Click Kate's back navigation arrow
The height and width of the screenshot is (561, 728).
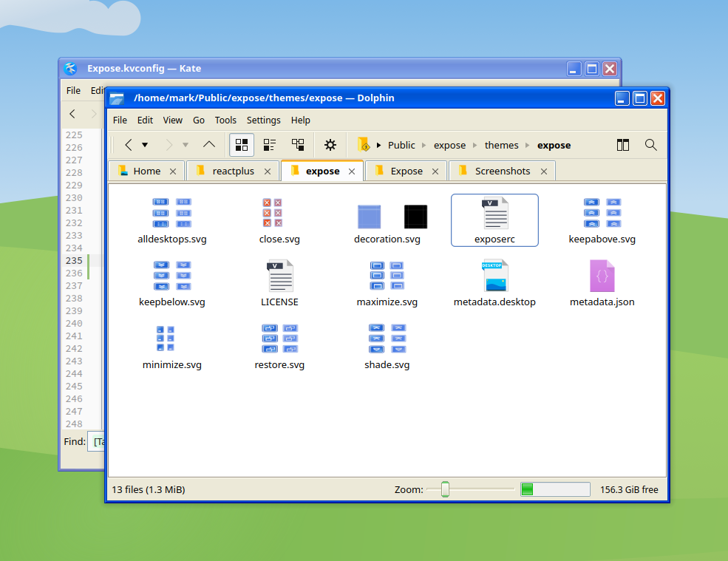point(72,114)
